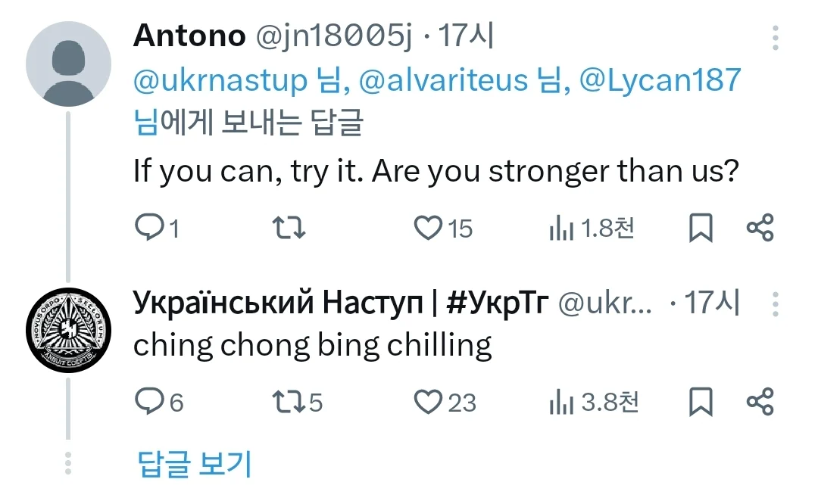
Task: Open Antono's default profile avatar
Action: coord(68,64)
